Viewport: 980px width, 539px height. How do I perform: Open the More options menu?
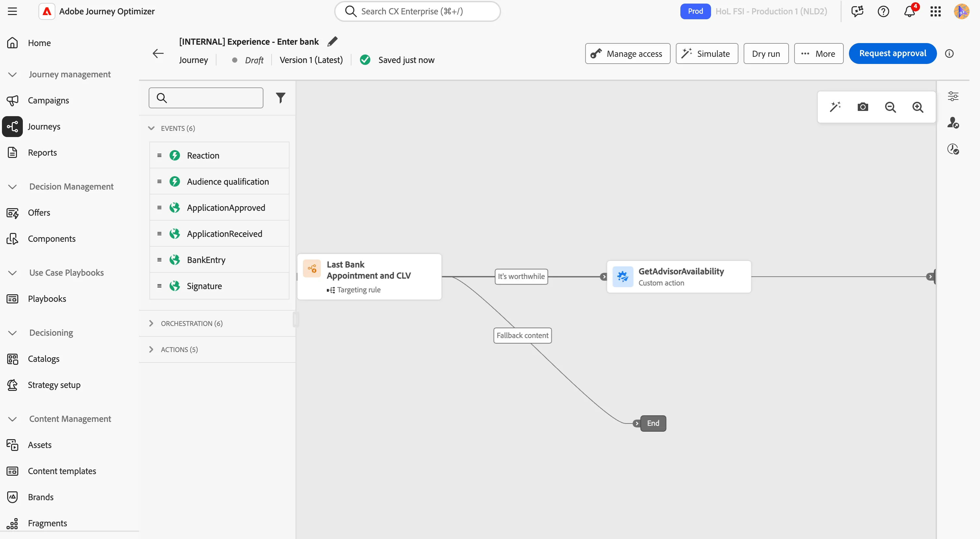[x=818, y=54]
